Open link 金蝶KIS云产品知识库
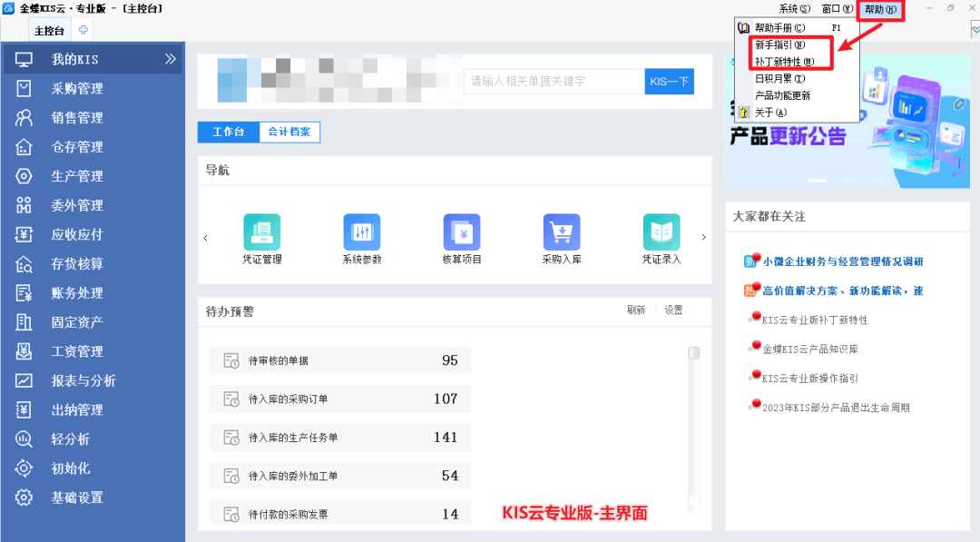The width and height of the screenshot is (980, 542). coord(810,350)
